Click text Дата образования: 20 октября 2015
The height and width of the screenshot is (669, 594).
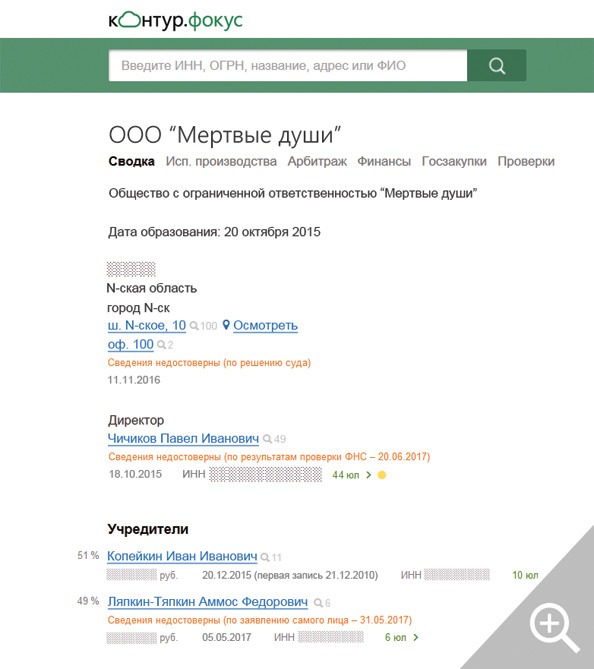click(x=214, y=232)
